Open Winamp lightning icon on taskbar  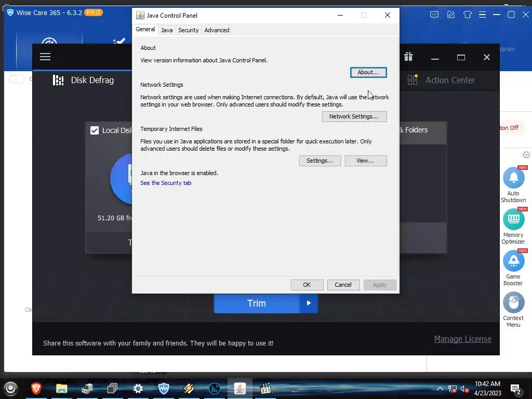point(189,388)
